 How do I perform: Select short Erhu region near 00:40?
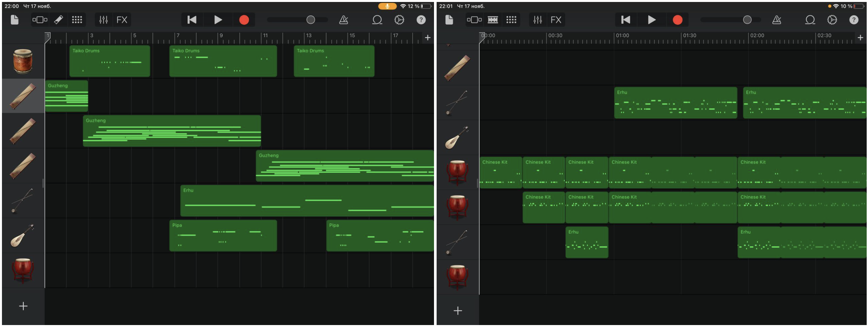click(587, 242)
